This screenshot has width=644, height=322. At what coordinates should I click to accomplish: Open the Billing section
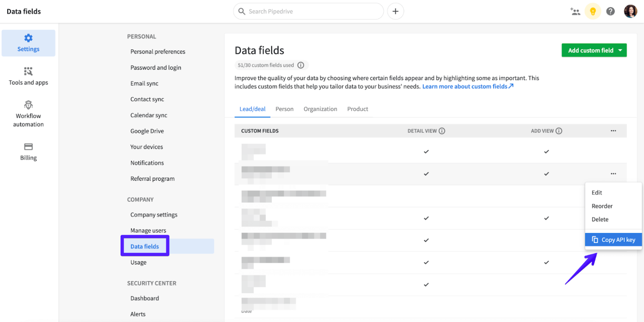pyautogui.click(x=28, y=151)
